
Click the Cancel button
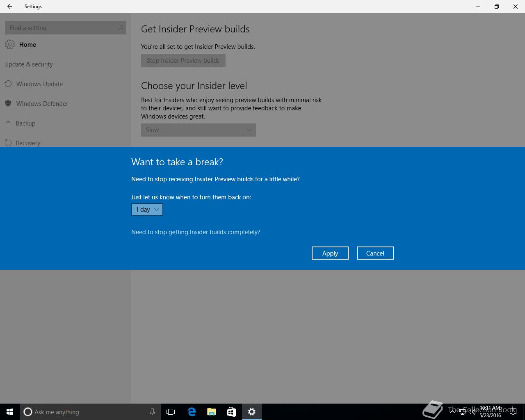(375, 253)
